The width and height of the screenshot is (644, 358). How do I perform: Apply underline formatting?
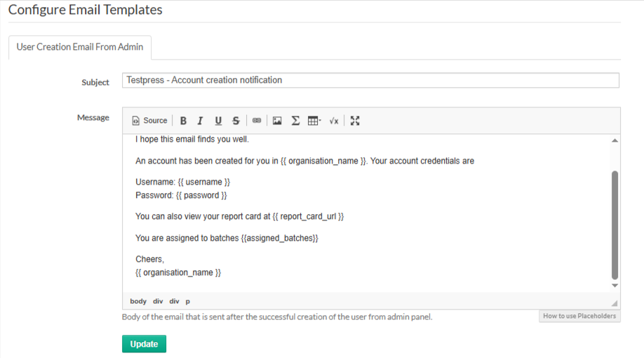pyautogui.click(x=218, y=121)
